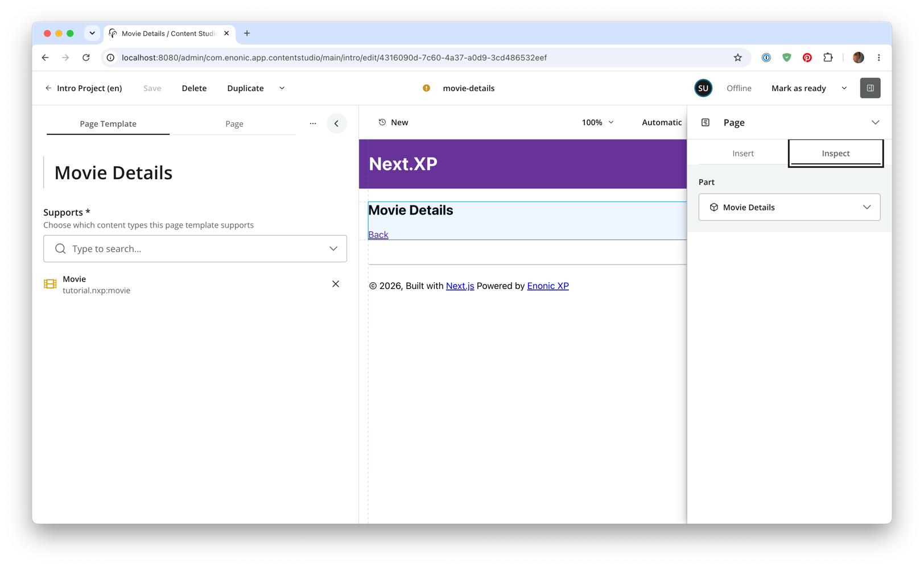Select the Movie Details part heading
The image size is (924, 566).
[410, 210]
